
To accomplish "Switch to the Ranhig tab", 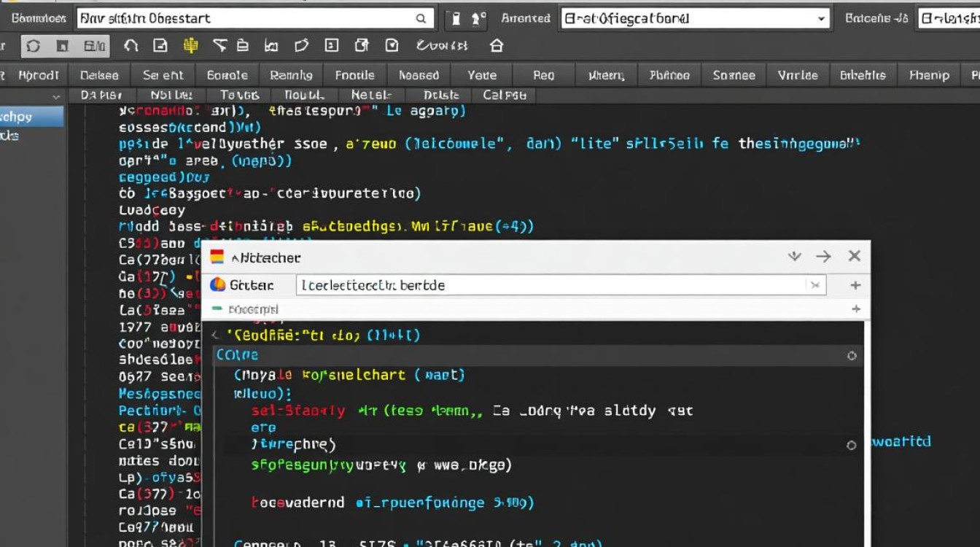I will pyautogui.click(x=291, y=75).
